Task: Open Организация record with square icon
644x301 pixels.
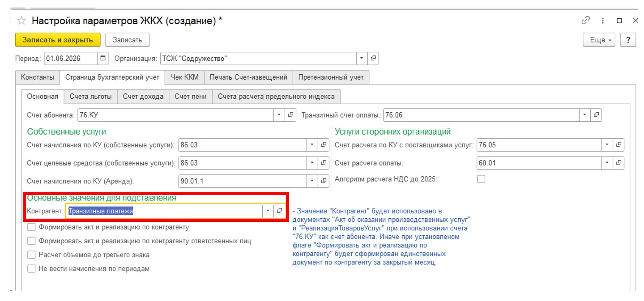Action: (373, 58)
